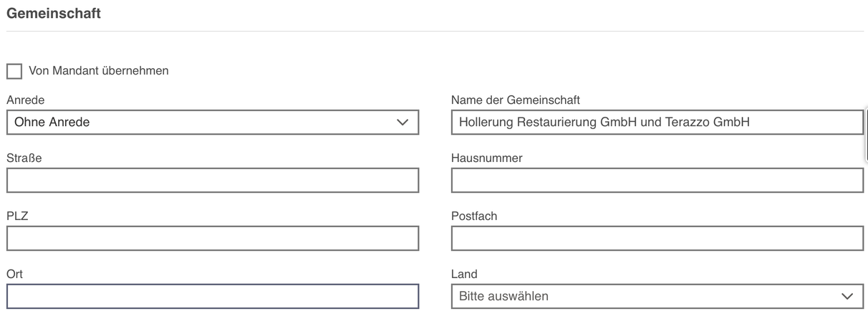Screen dimensions: 868x324
Task: Focus the PLZ input field
Action: coord(213,238)
